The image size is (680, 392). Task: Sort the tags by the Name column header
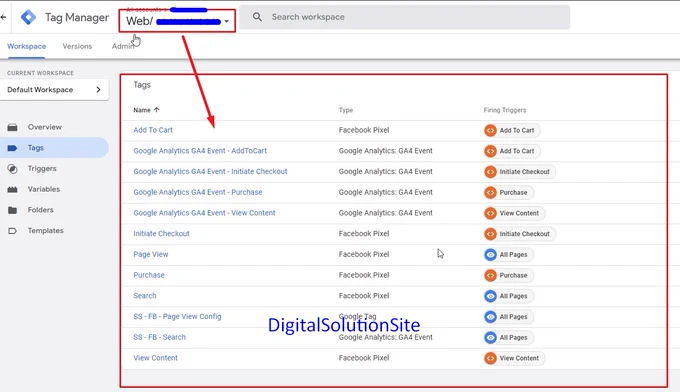point(142,110)
